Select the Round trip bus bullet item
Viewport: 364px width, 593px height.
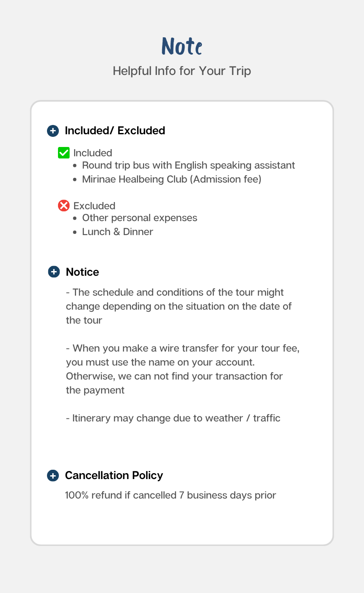(188, 165)
